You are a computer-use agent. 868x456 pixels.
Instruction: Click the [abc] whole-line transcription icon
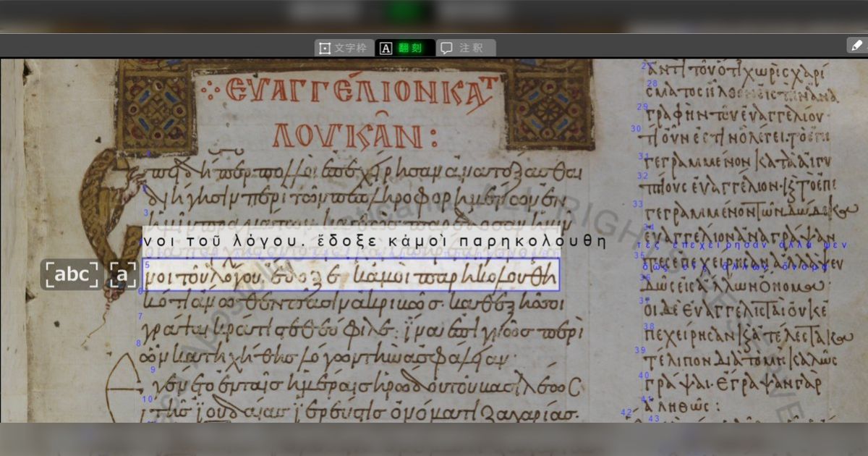pos(72,275)
